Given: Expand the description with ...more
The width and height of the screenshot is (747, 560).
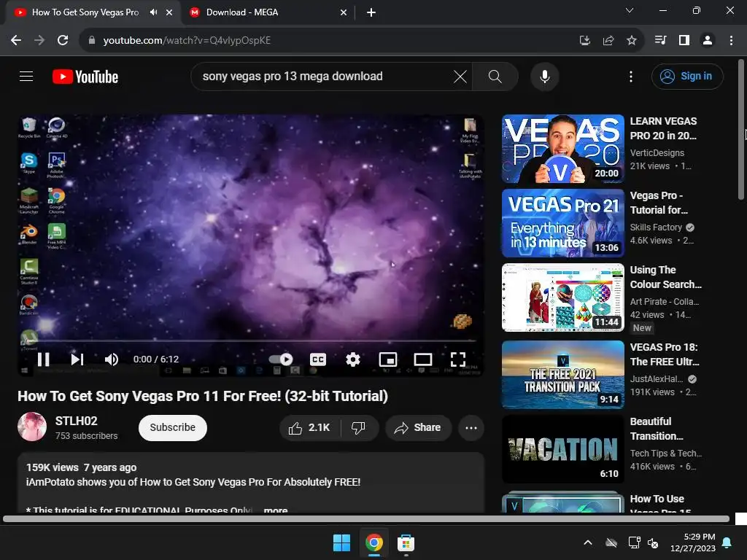Looking at the screenshot, I should (x=275, y=510).
